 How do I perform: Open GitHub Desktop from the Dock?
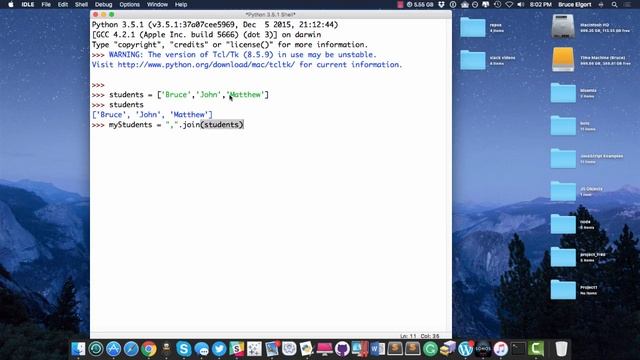pos(342,349)
